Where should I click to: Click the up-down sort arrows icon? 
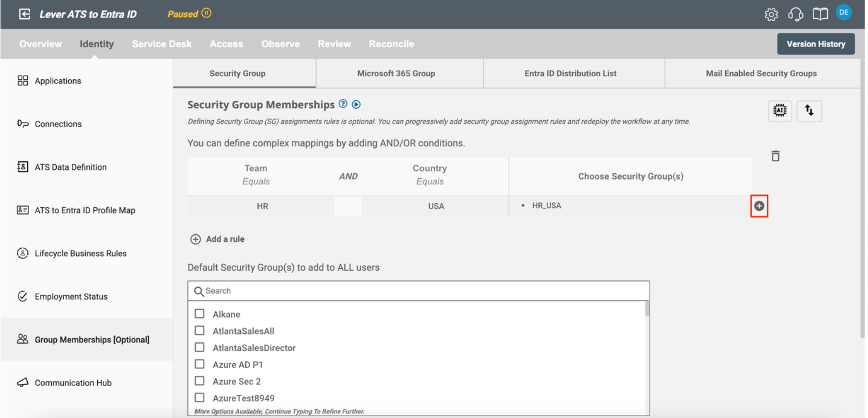point(809,111)
